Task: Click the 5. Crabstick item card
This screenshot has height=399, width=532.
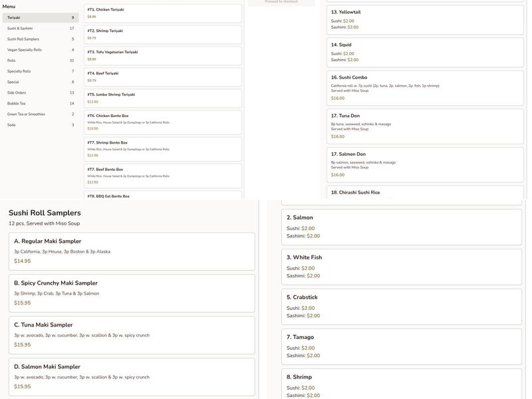Action: click(x=402, y=306)
